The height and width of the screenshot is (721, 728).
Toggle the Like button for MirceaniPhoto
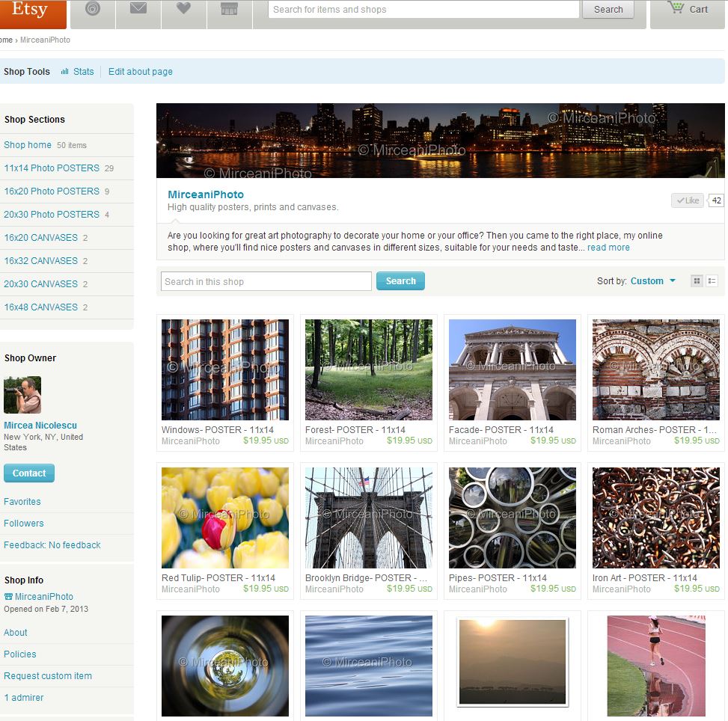tap(688, 200)
